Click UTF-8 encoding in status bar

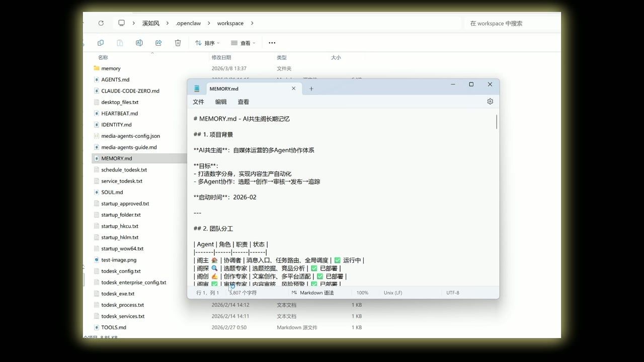(x=452, y=293)
